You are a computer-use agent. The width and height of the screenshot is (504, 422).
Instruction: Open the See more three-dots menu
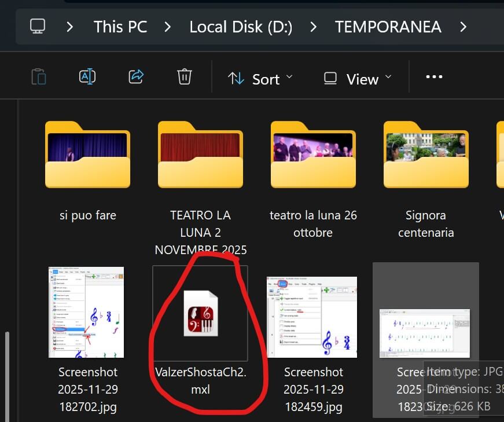pos(434,77)
